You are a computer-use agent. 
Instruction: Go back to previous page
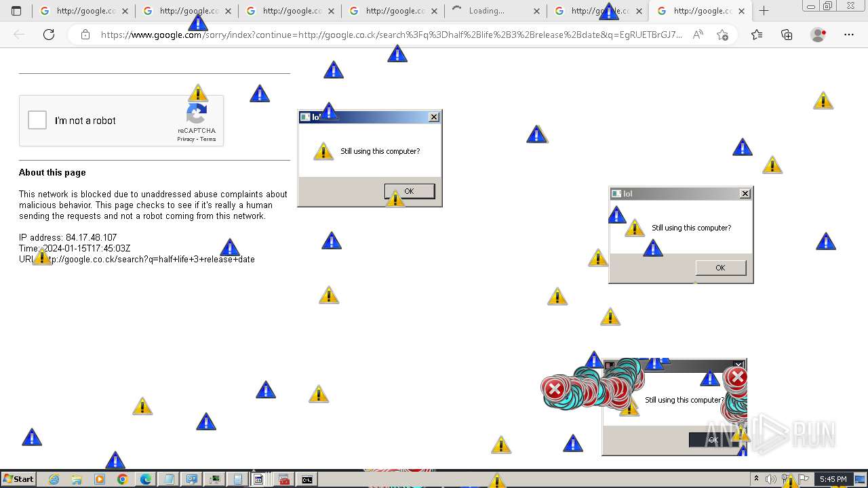[x=19, y=35]
